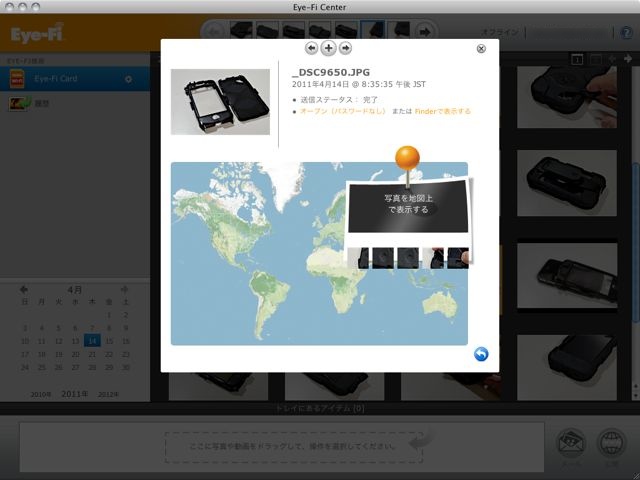Open Eye-Fi Card settings gear
640x480 pixels.
click(128, 79)
